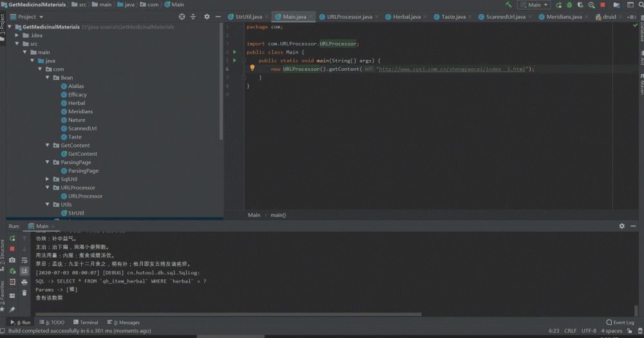Open the Event Log in status bar
This screenshot has height=338, width=644.
[620, 323]
